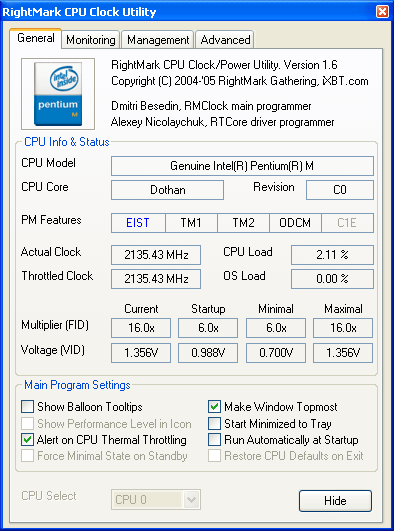Click the Revision value C0
This screenshot has width=394, height=531.
click(340, 190)
